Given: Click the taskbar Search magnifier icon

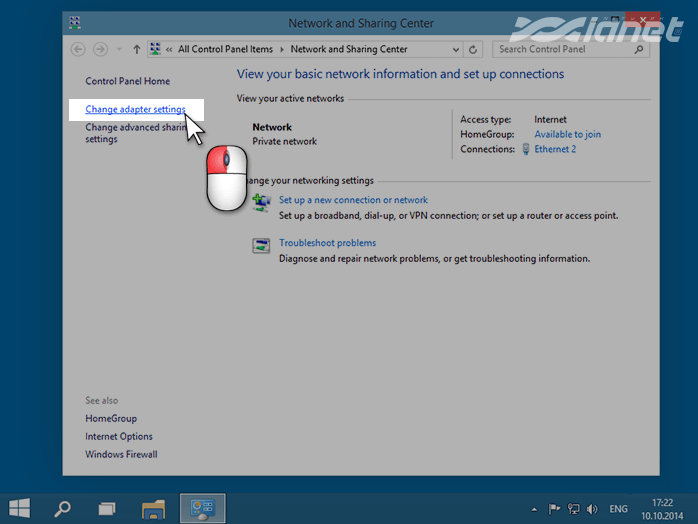Looking at the screenshot, I should click(62, 508).
